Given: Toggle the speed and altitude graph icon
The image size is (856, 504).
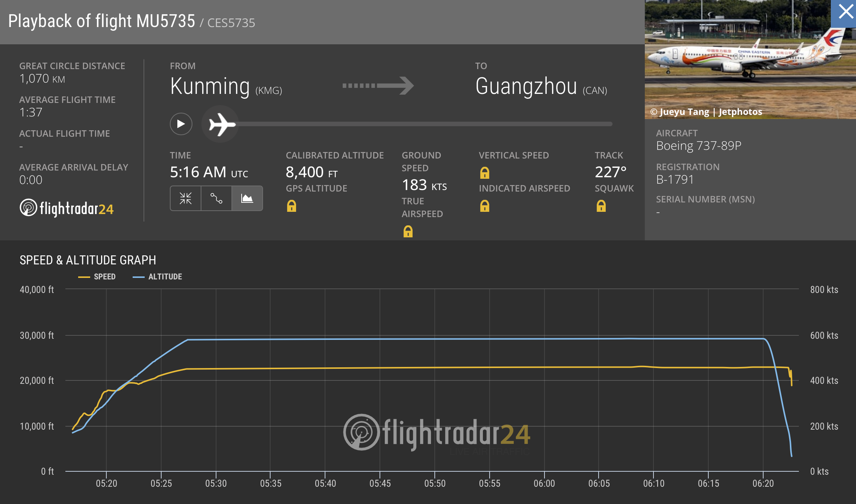Looking at the screenshot, I should (247, 198).
